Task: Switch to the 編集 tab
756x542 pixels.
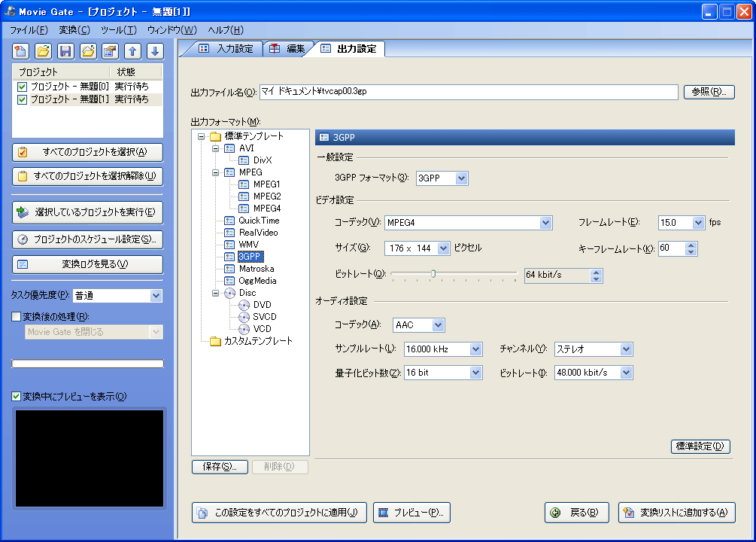Action: pyautogui.click(x=287, y=49)
